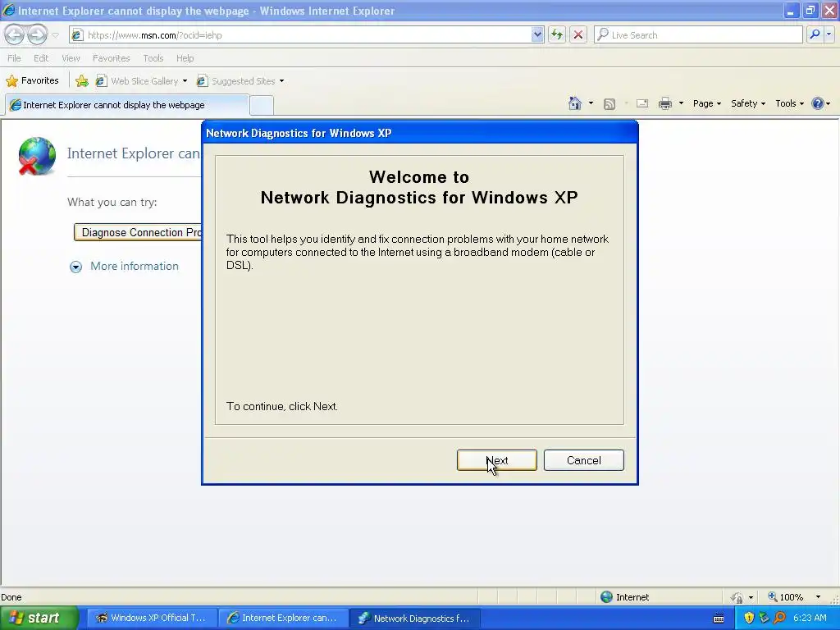
Task: Switch to Network Diagnostics taskbar item
Action: (414, 618)
